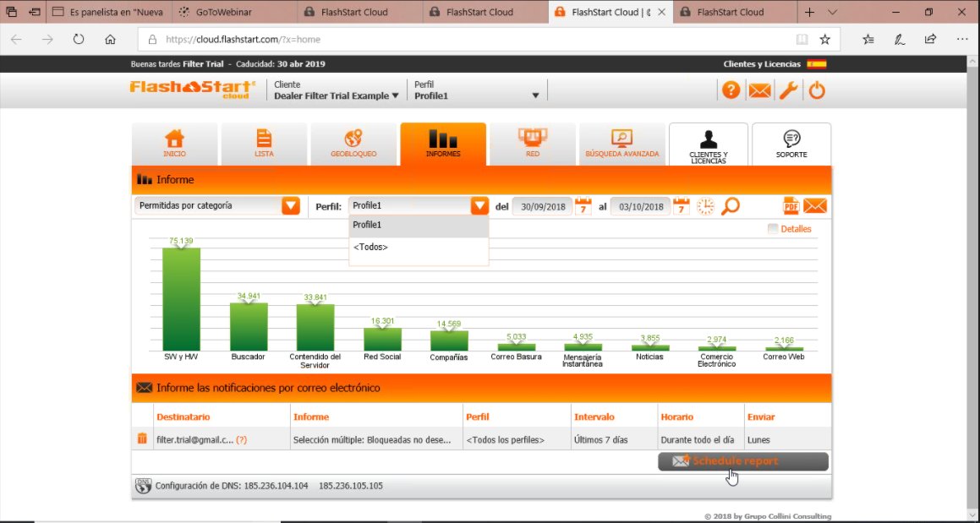Open the SOPORTE tab
Viewport: 980px width, 523px height.
pos(791,144)
